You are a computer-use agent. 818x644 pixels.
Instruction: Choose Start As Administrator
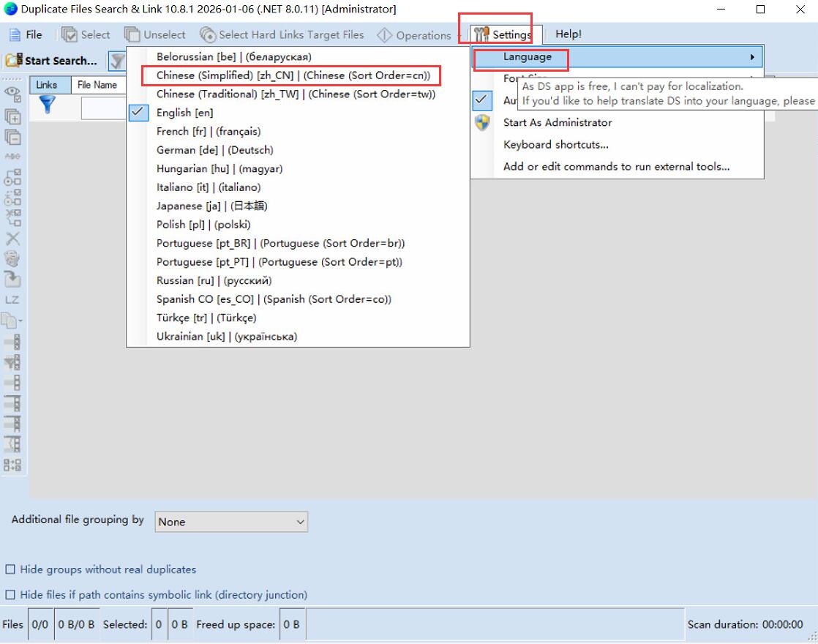coord(618,122)
